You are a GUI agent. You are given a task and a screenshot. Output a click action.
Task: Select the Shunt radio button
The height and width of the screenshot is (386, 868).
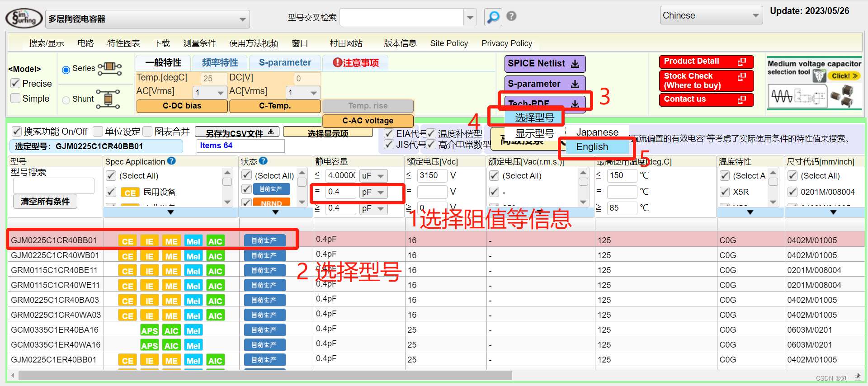click(x=66, y=100)
